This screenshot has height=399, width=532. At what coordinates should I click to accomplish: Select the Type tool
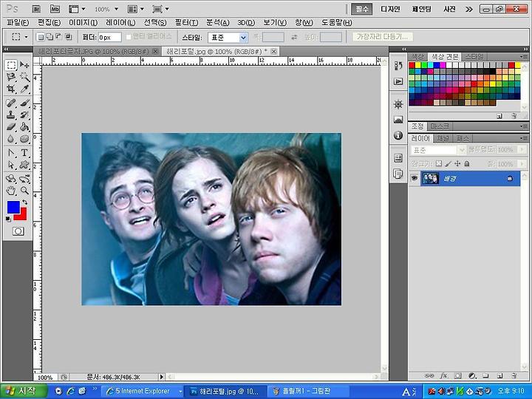pyautogui.click(x=24, y=153)
